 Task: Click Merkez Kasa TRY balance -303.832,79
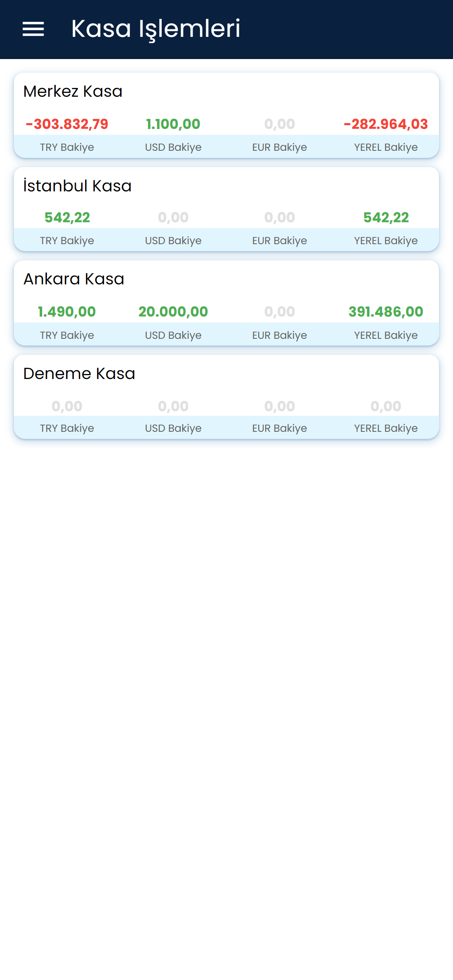pyautogui.click(x=67, y=124)
